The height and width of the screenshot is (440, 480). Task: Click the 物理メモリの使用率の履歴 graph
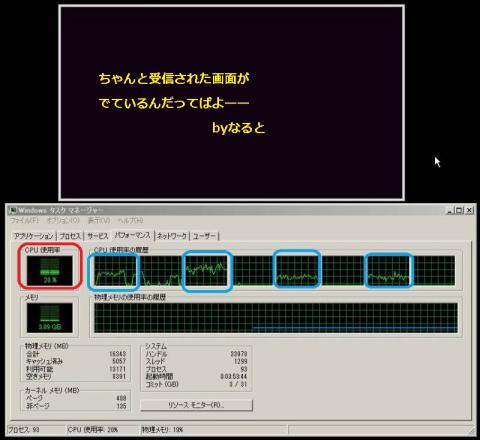click(276, 318)
